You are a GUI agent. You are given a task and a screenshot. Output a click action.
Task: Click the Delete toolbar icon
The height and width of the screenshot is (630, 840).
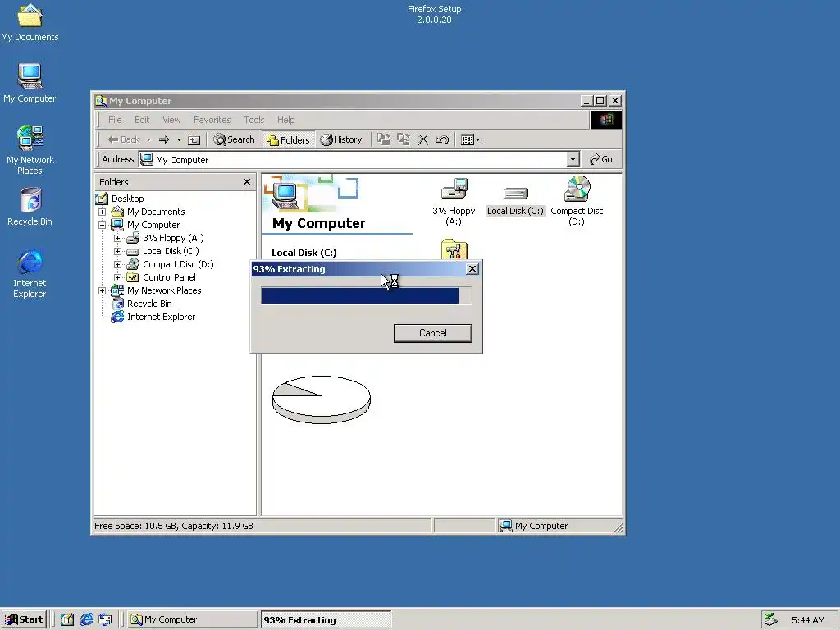click(x=422, y=139)
